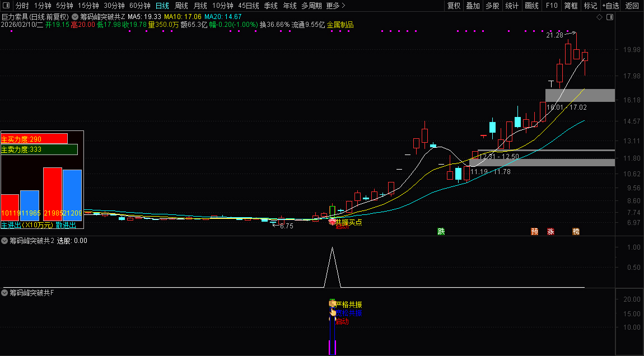Select the 5分钟 period
Viewport: 644px width, 356px height.
click(x=64, y=6)
